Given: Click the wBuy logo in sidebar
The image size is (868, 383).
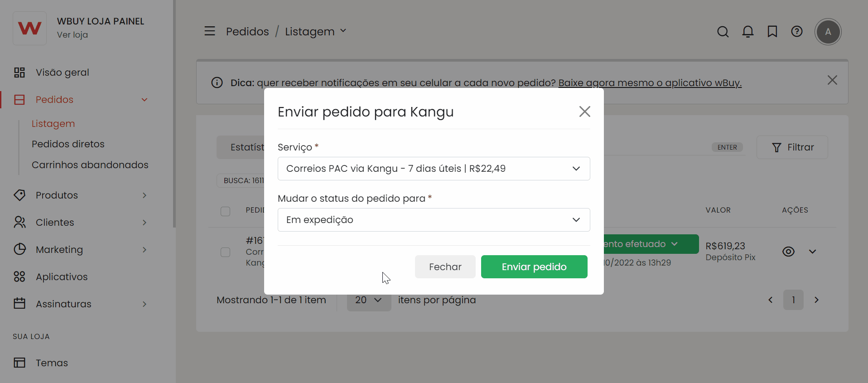Looking at the screenshot, I should point(30,29).
